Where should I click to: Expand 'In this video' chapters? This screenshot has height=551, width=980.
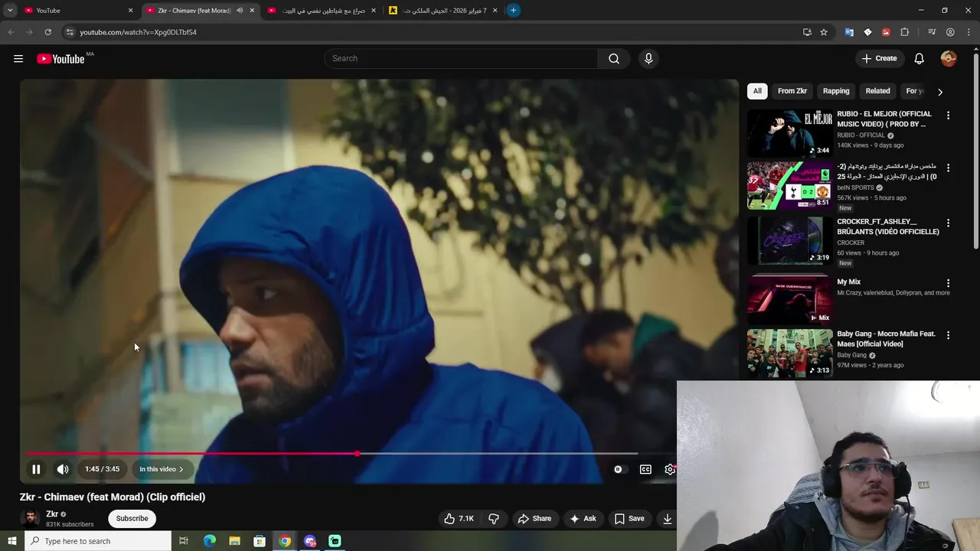(x=162, y=469)
